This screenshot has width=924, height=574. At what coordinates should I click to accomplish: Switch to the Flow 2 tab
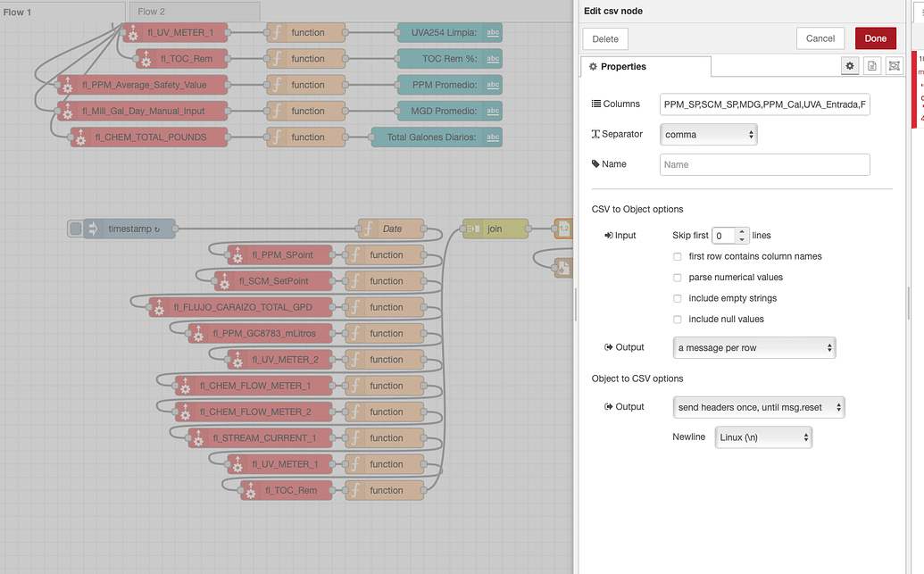(195, 12)
